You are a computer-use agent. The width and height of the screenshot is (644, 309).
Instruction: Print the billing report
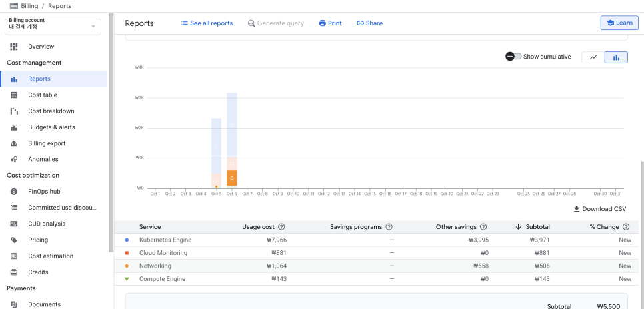coord(330,23)
